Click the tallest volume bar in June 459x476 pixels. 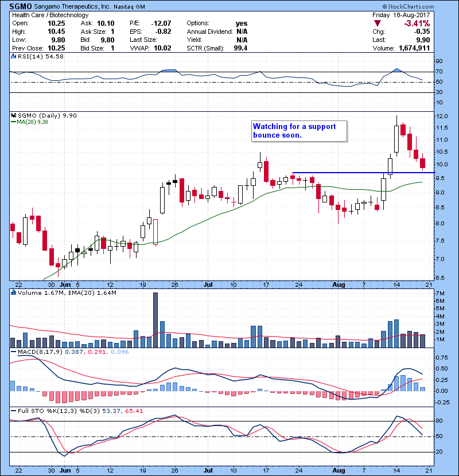click(155, 320)
